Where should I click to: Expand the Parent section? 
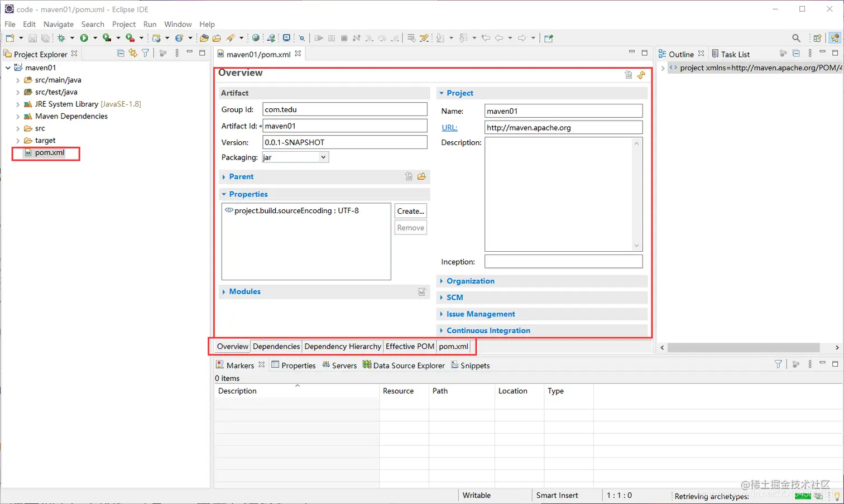click(224, 177)
